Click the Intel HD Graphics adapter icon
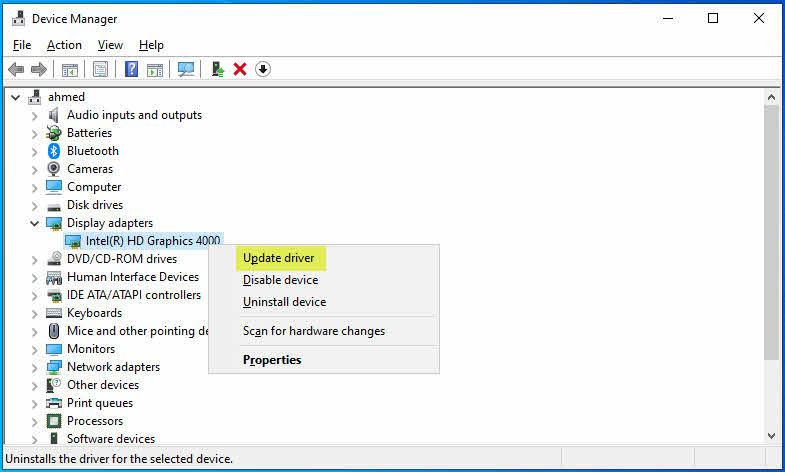This screenshot has height=472, width=785. tap(73, 241)
